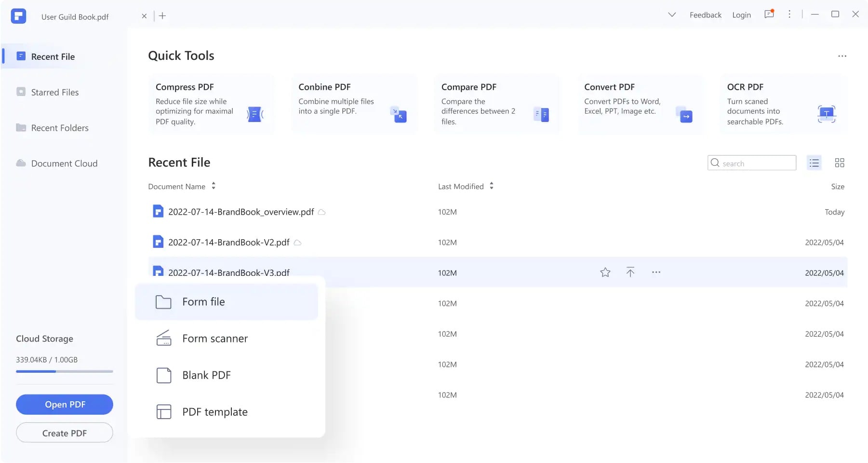The height and width of the screenshot is (463, 868).
Task: Expand the title bar dropdown chevron
Action: click(671, 15)
